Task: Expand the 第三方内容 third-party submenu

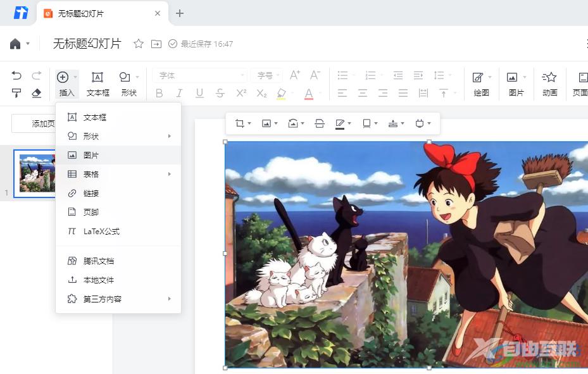Action: point(118,299)
